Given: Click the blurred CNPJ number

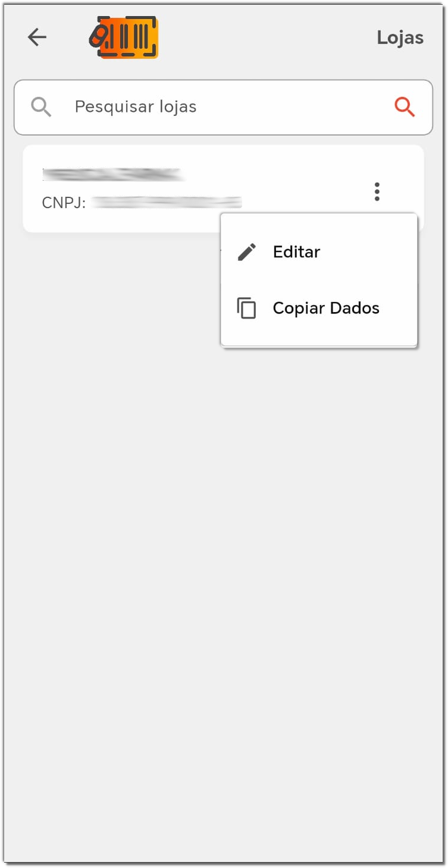Looking at the screenshot, I should 167,203.
